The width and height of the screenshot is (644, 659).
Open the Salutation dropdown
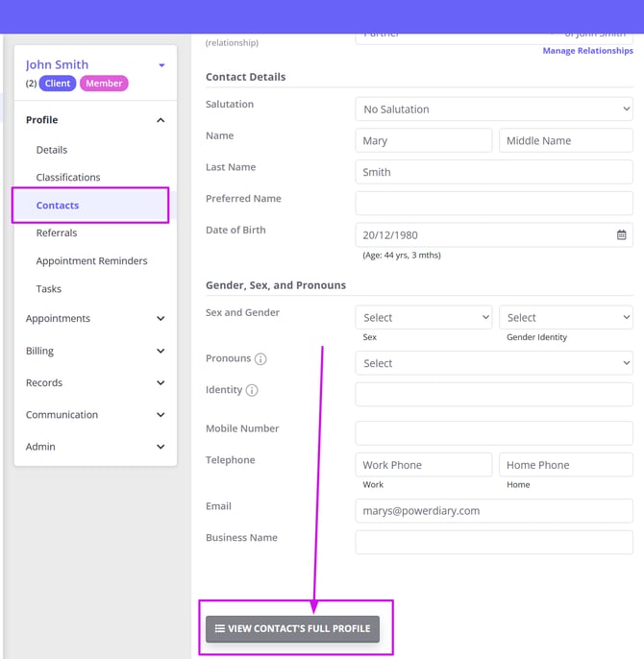tap(493, 110)
